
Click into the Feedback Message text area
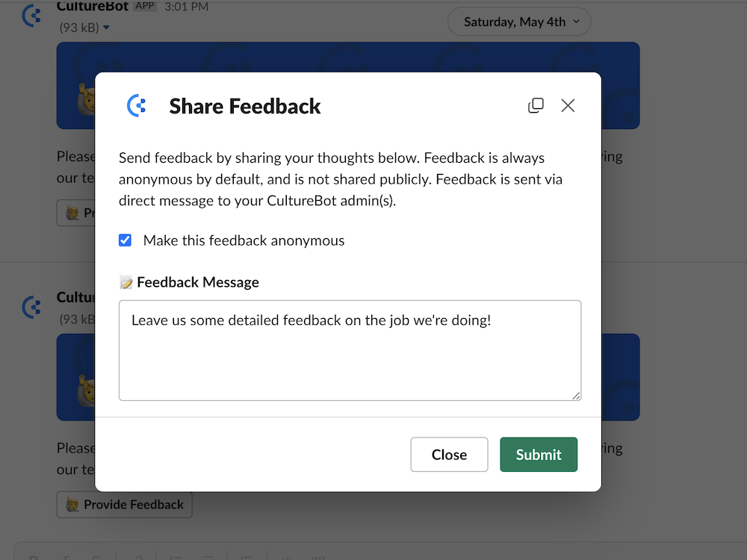coord(350,350)
